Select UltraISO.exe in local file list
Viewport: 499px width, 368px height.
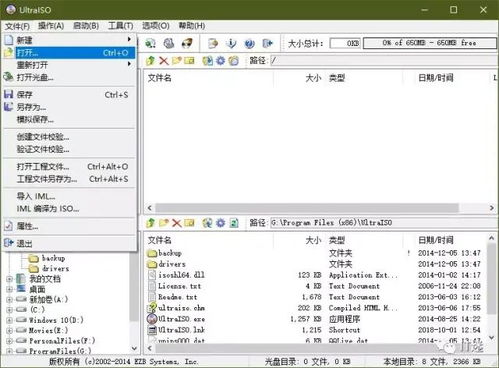pos(182,319)
